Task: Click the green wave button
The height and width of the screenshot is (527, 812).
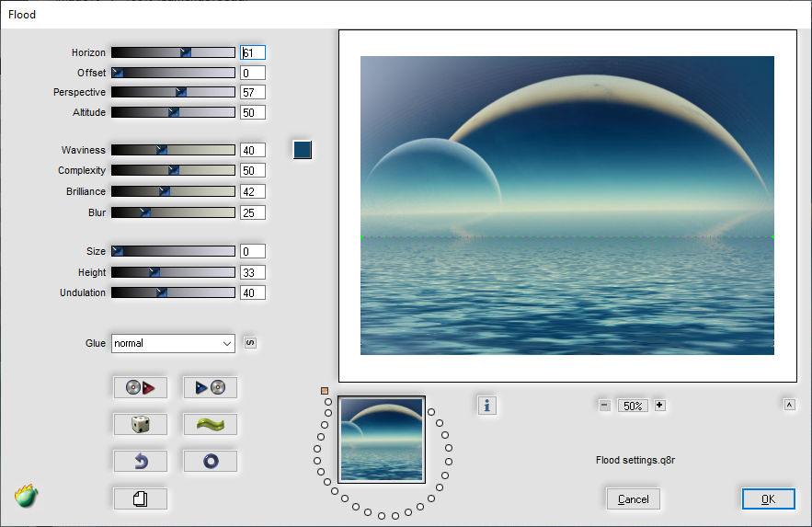Action: [x=211, y=425]
